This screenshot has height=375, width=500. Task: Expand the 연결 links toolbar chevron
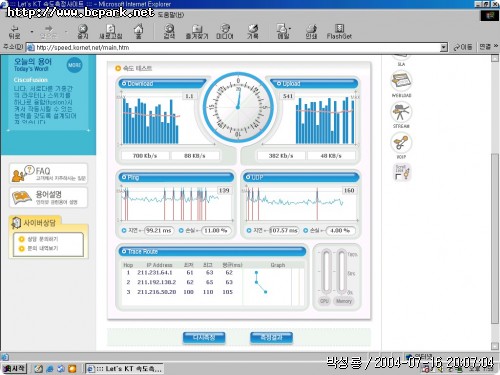(496, 46)
